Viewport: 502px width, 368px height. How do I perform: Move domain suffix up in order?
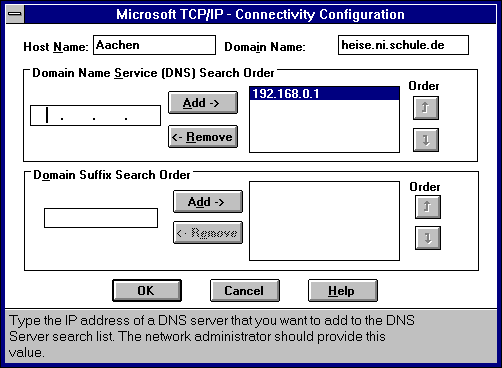point(428,207)
